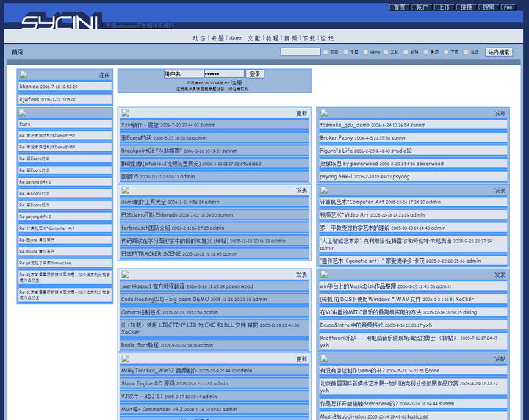Open the 教程 navigation menu item
Image resolution: width=529 pixels, height=420 pixels.
272,38
